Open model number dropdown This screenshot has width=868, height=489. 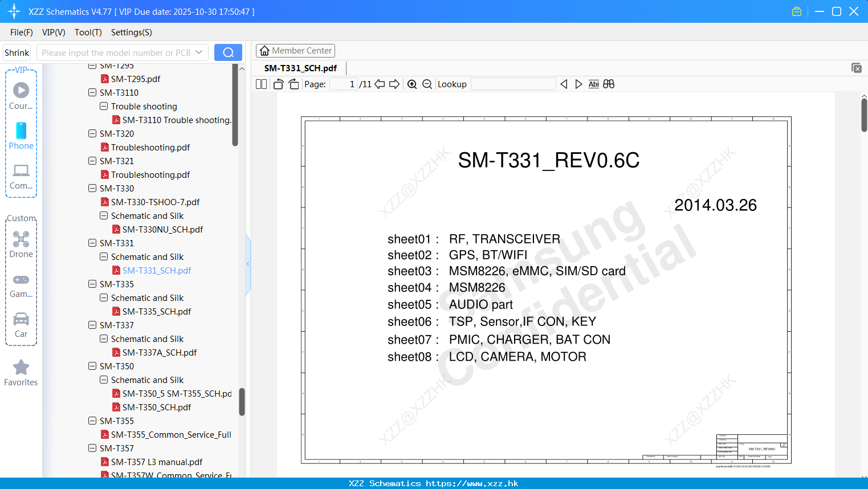click(x=199, y=52)
